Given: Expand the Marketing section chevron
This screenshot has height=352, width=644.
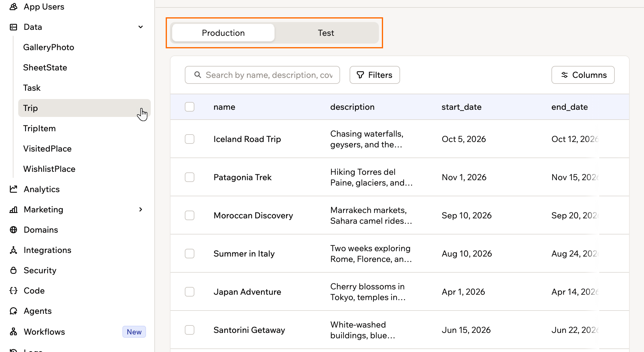Looking at the screenshot, I should click(141, 209).
